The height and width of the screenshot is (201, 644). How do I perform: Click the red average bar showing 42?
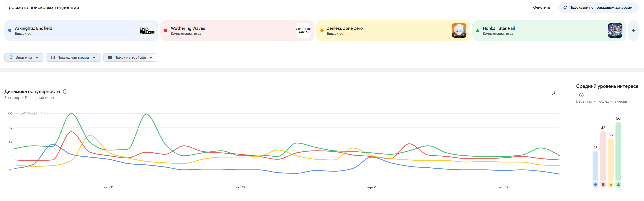tap(603, 156)
